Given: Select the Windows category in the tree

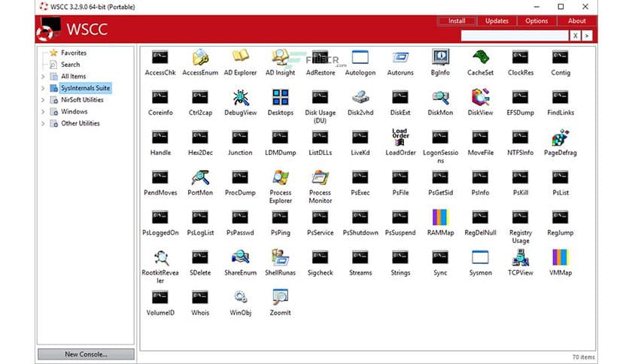Looking at the screenshot, I should tap(74, 111).
